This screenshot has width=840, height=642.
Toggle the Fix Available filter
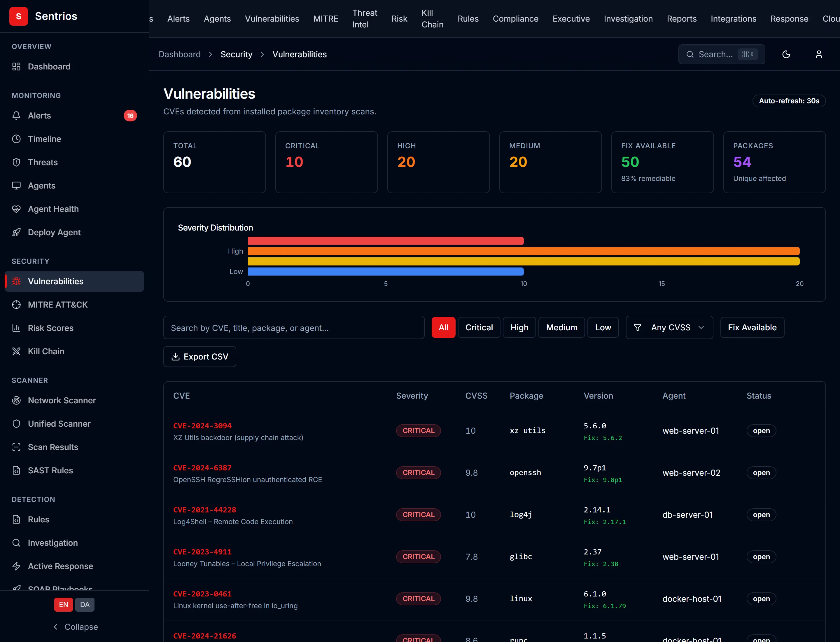(x=752, y=327)
